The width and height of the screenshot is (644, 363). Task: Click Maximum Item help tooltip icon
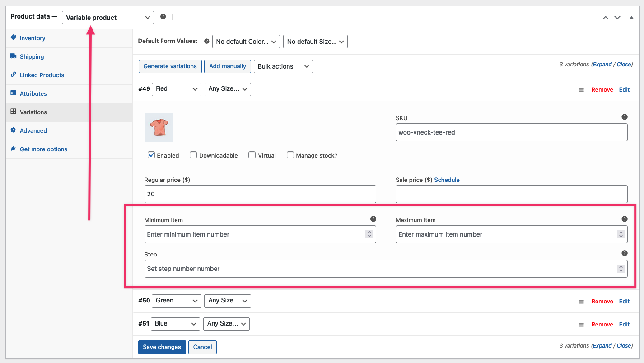(x=625, y=219)
